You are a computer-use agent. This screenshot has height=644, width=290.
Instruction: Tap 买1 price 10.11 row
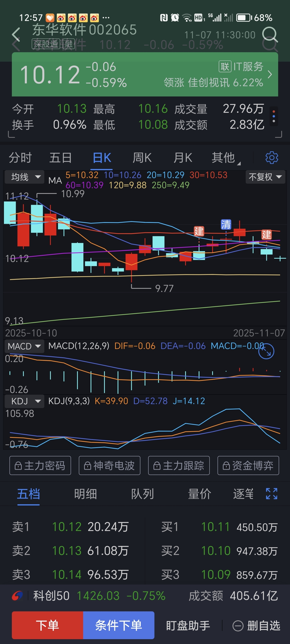(219, 527)
